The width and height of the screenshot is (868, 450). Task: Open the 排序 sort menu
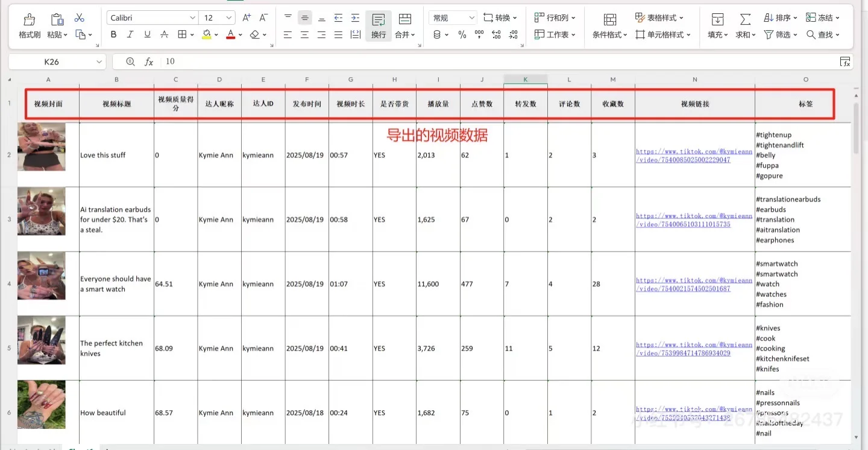tap(781, 18)
